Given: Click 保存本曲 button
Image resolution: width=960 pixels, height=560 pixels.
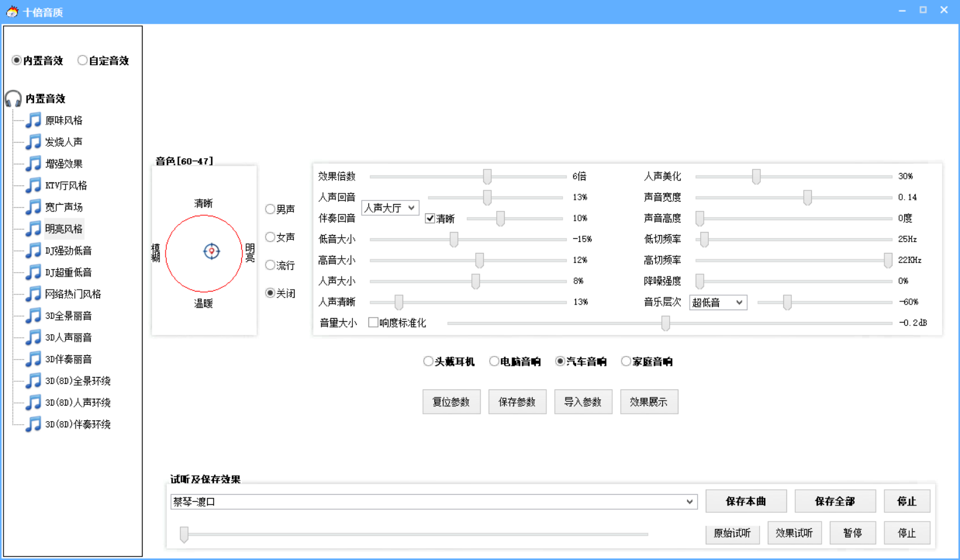Looking at the screenshot, I should [x=746, y=501].
